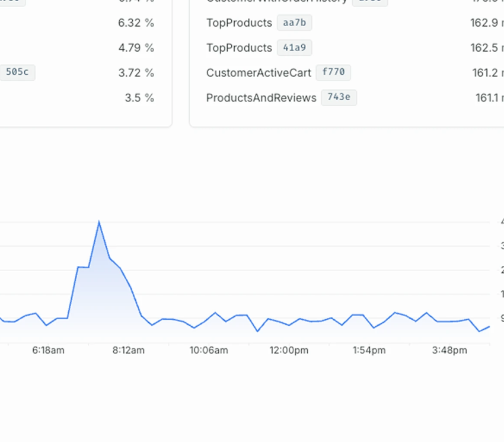Open the TopProducts operation beside hash aa7b

click(x=239, y=23)
